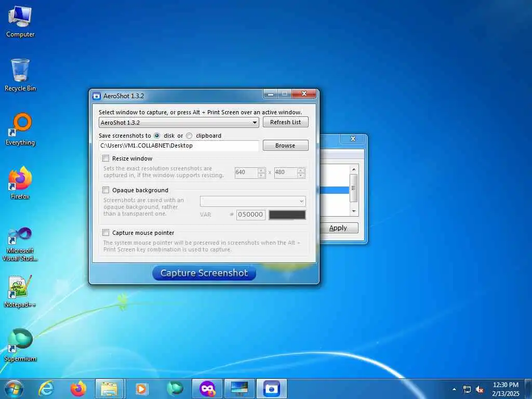The image size is (532, 399).
Task: Click the screenshot save path field
Action: (179, 145)
